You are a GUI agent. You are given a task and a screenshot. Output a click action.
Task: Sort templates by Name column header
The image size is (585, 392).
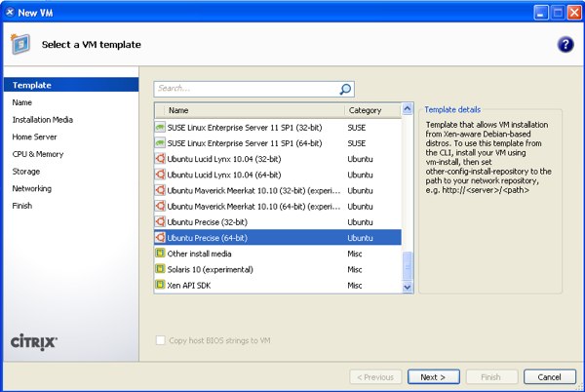[x=253, y=110]
